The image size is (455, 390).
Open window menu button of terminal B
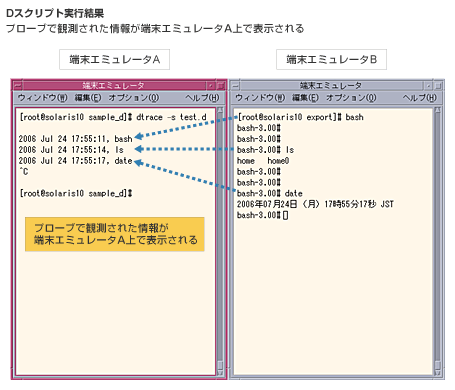[236, 86]
